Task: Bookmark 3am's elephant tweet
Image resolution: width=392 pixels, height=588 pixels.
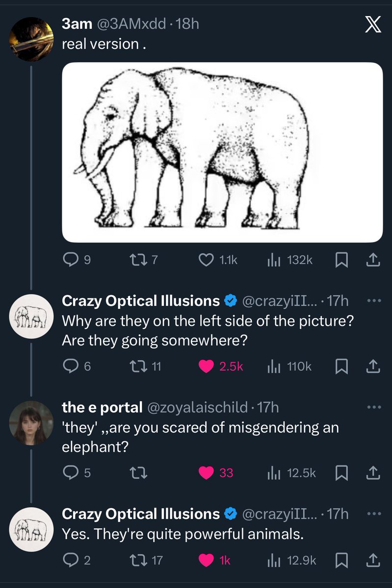Action: pyautogui.click(x=340, y=260)
